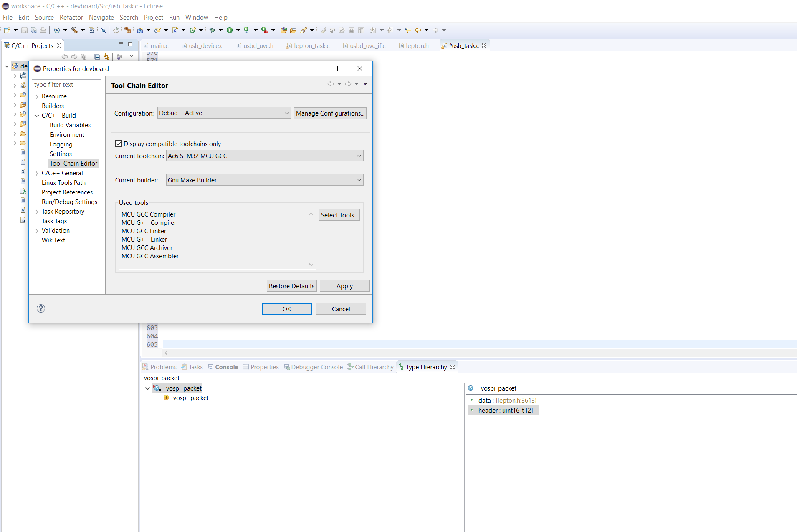The image size is (797, 532).
Task: Open the Navigate menu
Action: (101, 17)
